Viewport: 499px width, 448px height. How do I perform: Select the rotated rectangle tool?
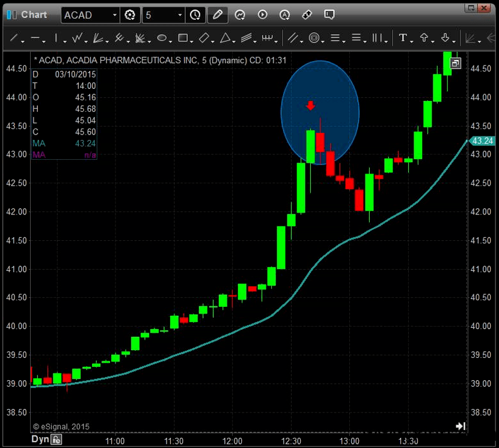tap(204, 38)
